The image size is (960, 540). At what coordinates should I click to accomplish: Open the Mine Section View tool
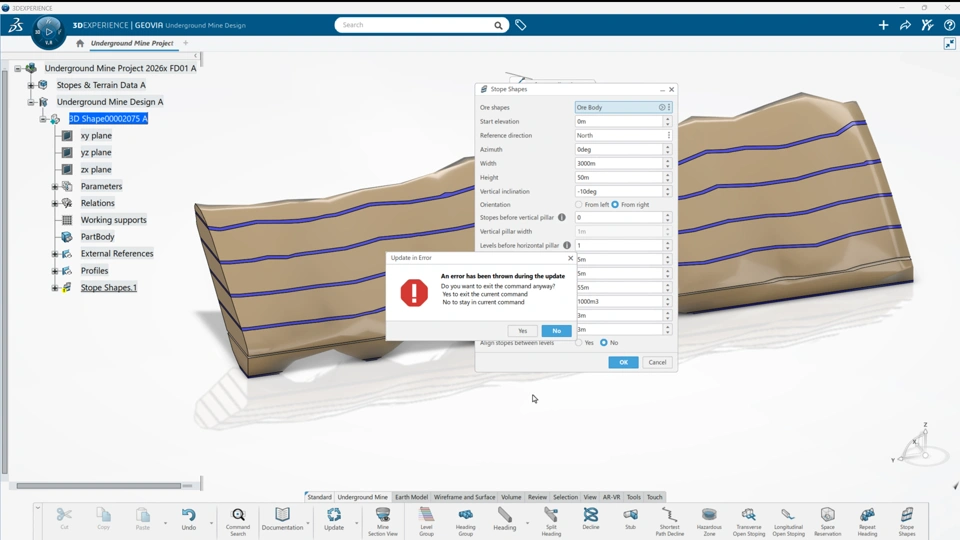click(x=383, y=522)
